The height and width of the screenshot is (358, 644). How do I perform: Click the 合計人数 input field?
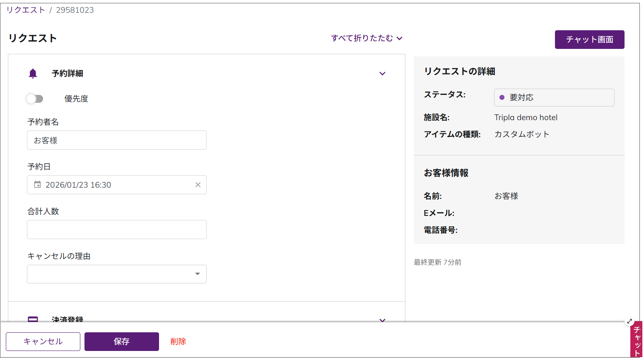117,230
